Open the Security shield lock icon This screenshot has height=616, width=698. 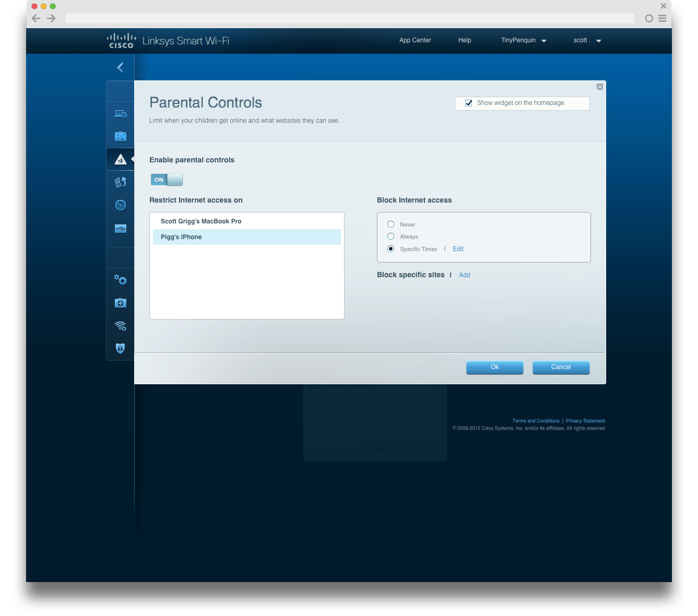coord(121,348)
